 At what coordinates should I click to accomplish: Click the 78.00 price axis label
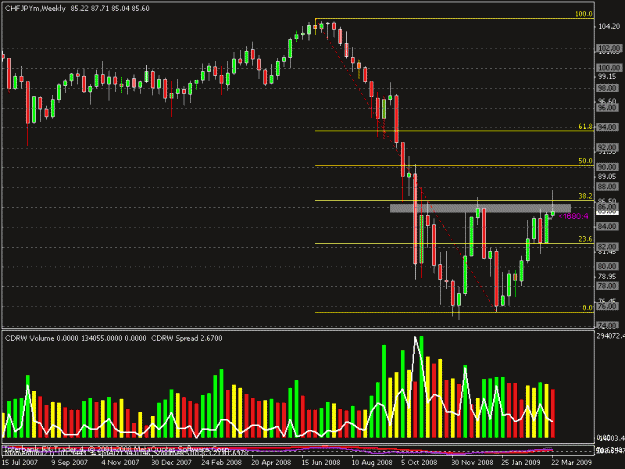click(607, 286)
